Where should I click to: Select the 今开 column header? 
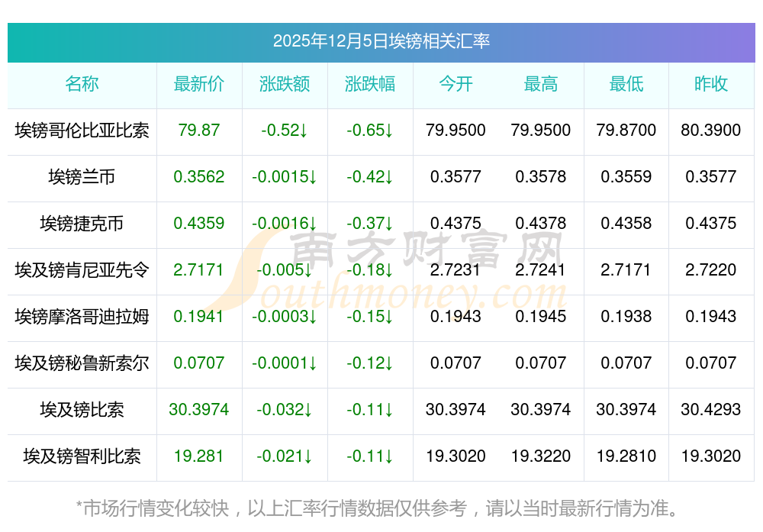456,84
